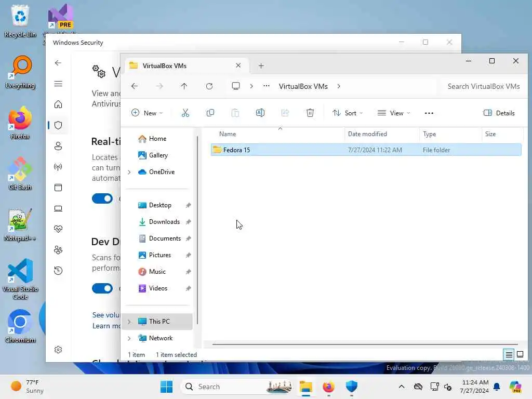Expand OneDrive in navigation pane
Image resolution: width=532 pixels, height=399 pixels.
[129, 172]
